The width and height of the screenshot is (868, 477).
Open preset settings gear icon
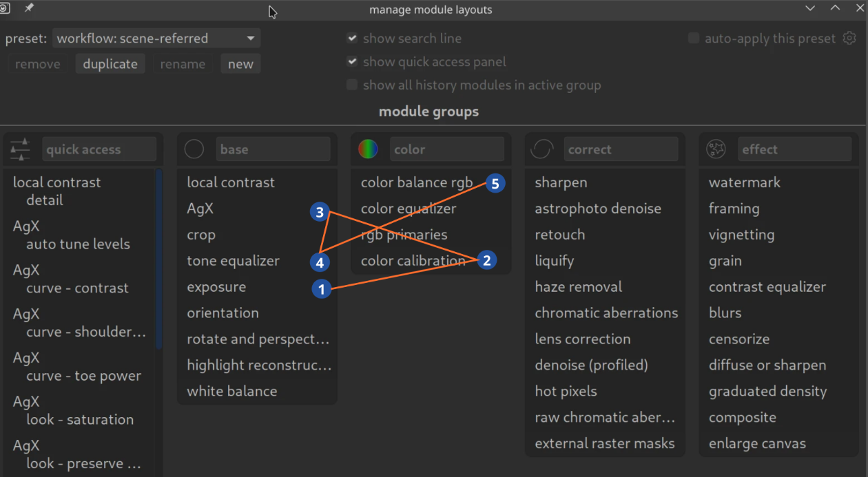[x=849, y=39]
